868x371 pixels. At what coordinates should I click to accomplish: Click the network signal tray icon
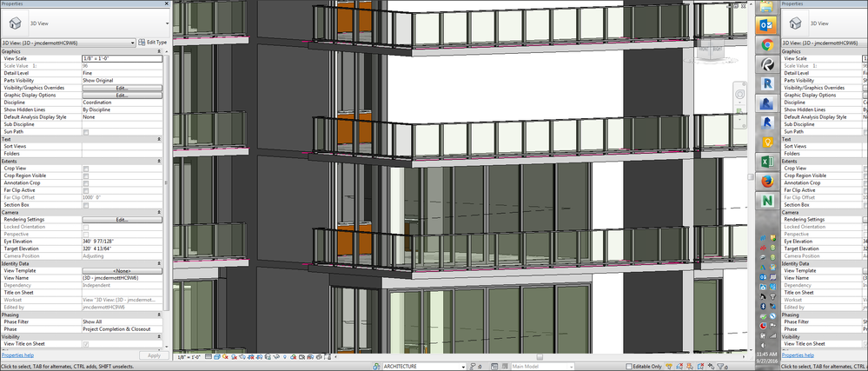coord(772,335)
